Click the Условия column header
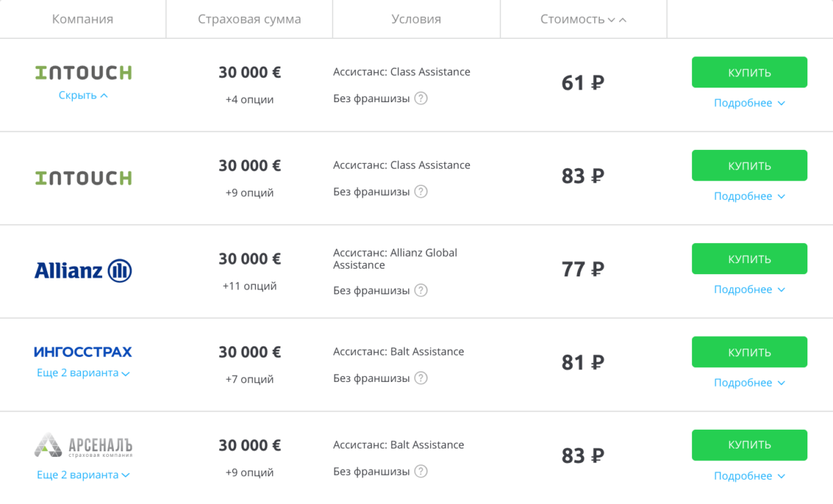833x504 pixels. (x=416, y=19)
